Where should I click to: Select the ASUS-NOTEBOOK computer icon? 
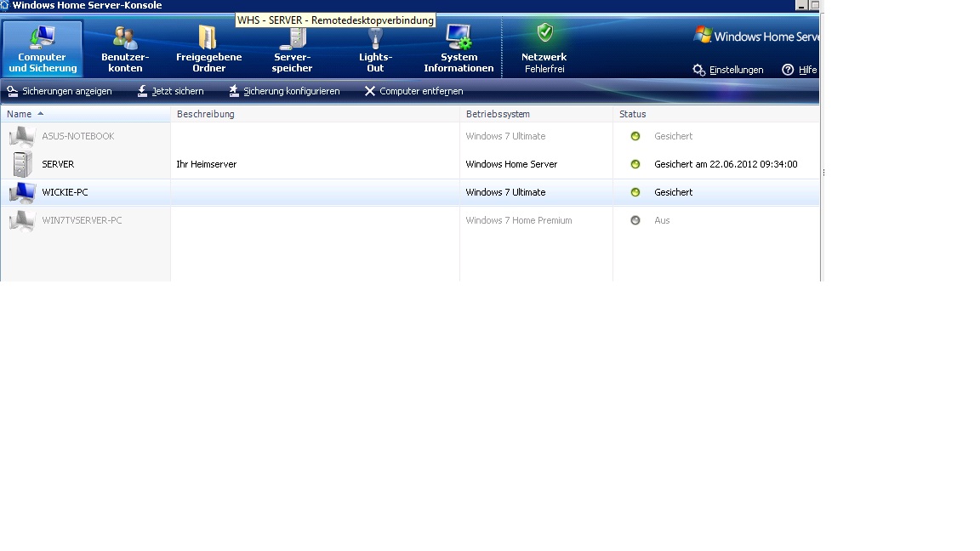coord(22,136)
